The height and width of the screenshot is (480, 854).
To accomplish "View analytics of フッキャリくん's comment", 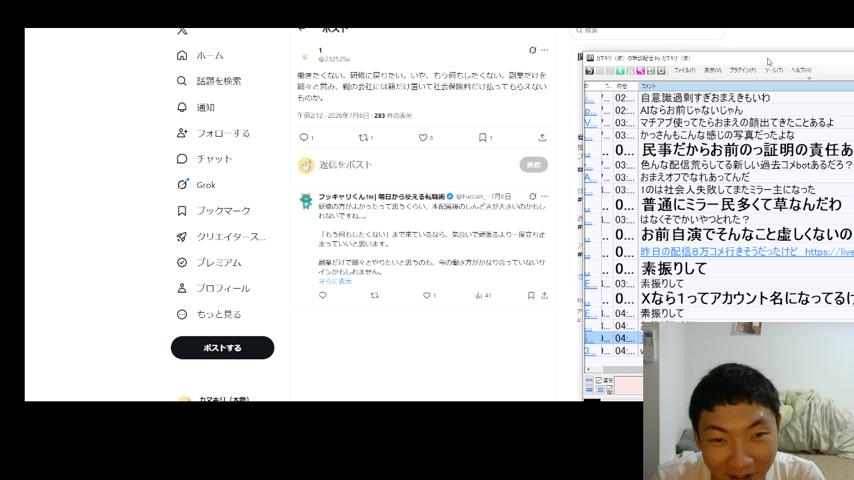I will [x=483, y=295].
